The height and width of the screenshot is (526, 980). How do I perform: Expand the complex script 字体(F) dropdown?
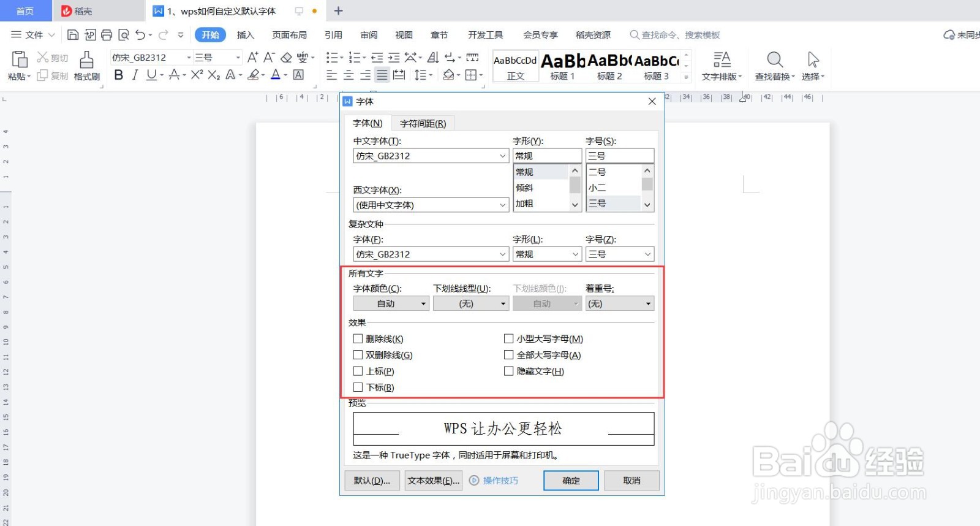(x=431, y=254)
